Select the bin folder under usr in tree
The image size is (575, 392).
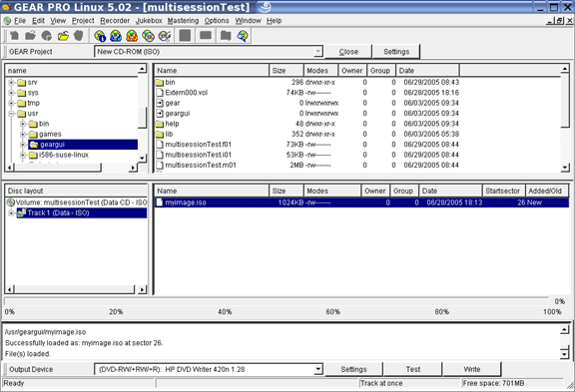click(x=44, y=124)
